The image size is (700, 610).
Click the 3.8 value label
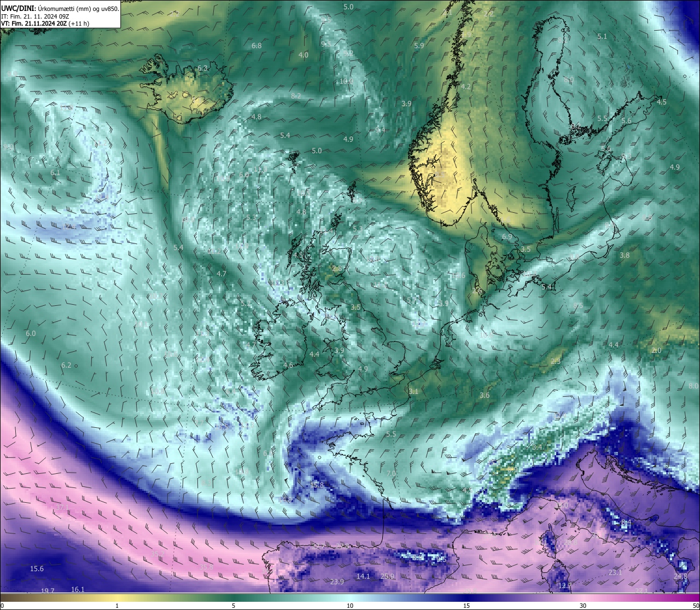coord(625,255)
